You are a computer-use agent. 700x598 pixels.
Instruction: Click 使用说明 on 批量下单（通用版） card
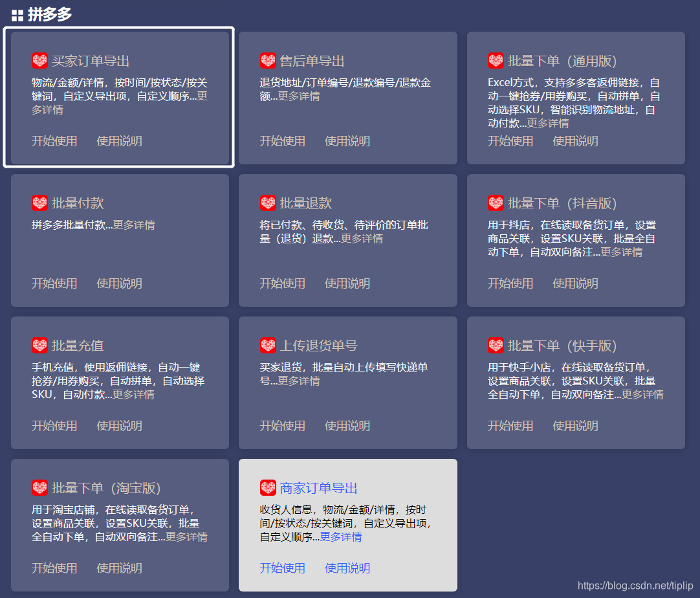point(575,141)
